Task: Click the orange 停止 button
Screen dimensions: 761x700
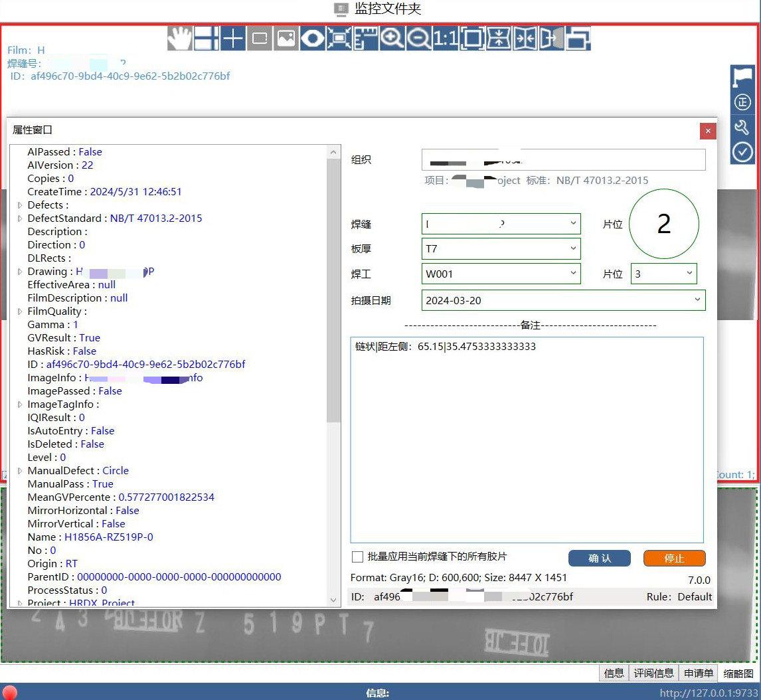Action: pos(674,559)
